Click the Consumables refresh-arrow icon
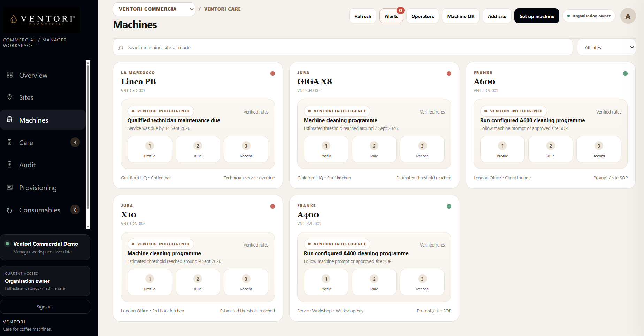 [x=10, y=210]
